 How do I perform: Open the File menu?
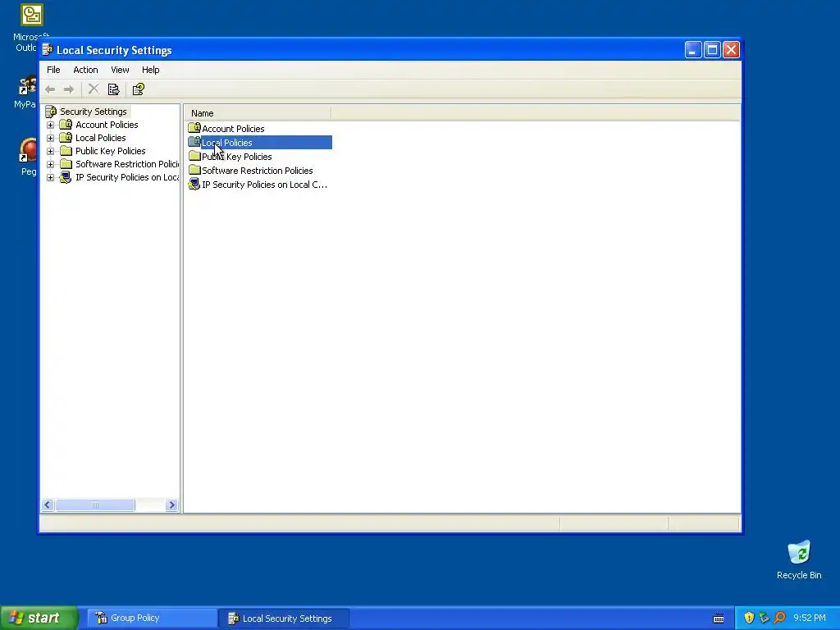(53, 70)
